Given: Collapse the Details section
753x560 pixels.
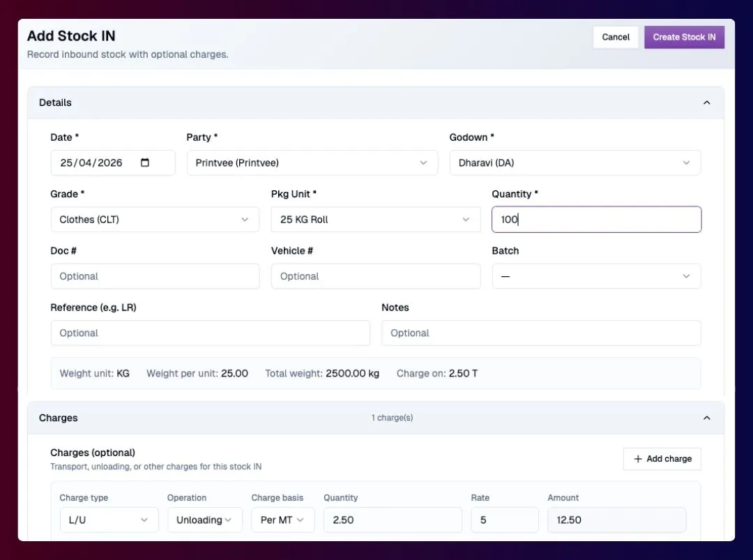Looking at the screenshot, I should [706, 103].
